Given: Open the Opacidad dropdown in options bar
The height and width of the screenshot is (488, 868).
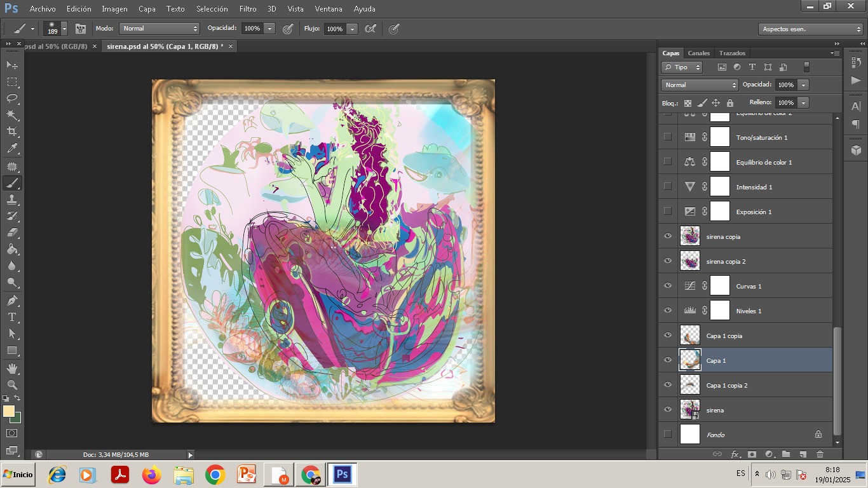Looking at the screenshot, I should [269, 29].
